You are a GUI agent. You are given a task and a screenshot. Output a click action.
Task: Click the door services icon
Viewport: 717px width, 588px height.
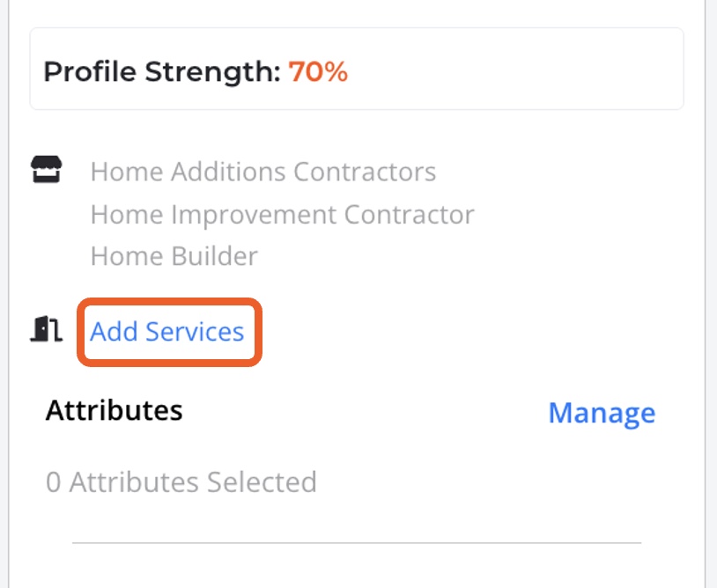pyautogui.click(x=46, y=330)
